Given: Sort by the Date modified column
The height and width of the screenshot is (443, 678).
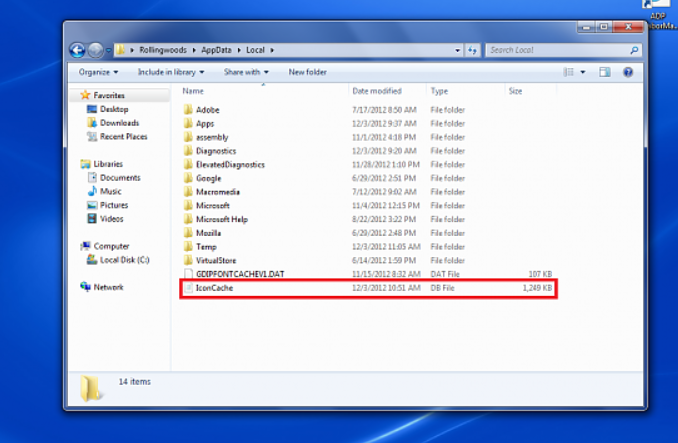Looking at the screenshot, I should 375,91.
